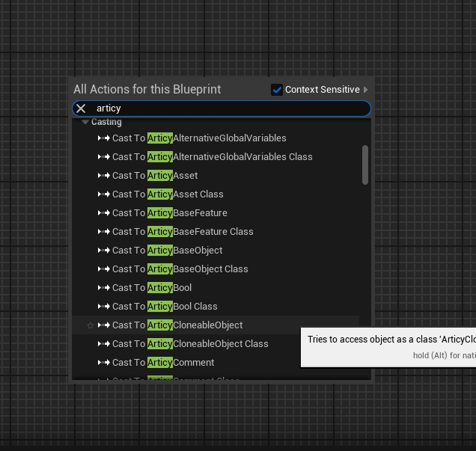Click cast icon beside ArticyBool
Viewport: 476px width, 451px height.
click(104, 288)
